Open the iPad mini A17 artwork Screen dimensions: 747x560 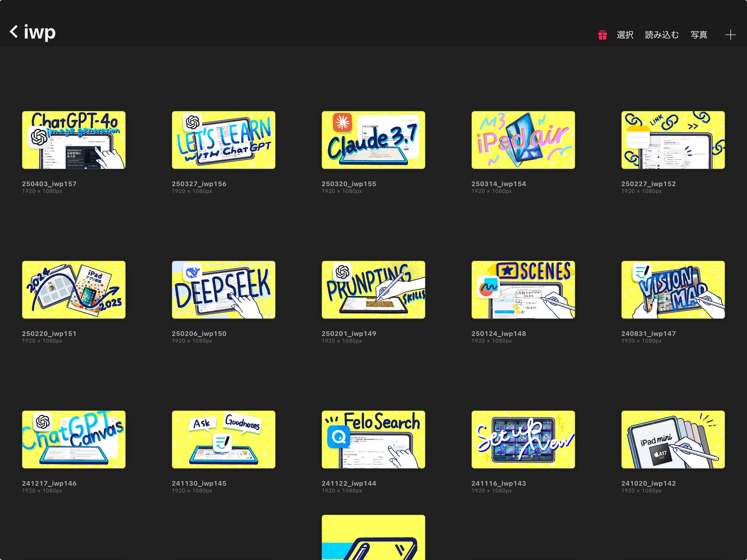[673, 440]
